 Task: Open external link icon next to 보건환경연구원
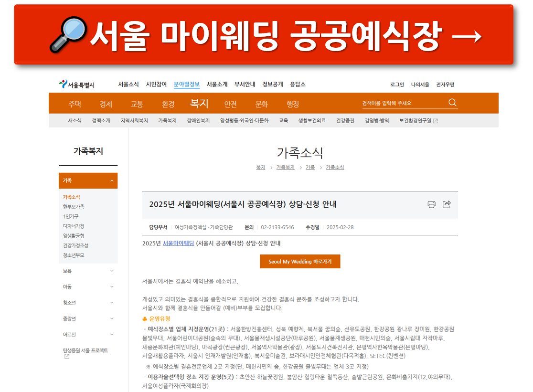coord(436,121)
